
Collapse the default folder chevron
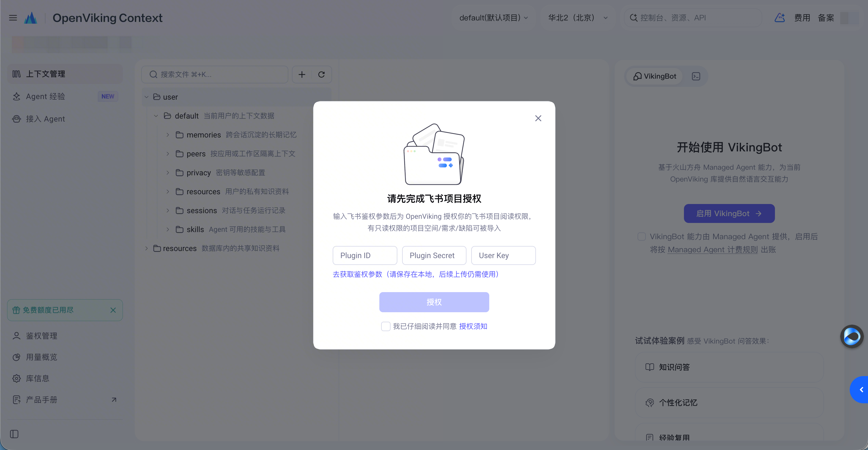[x=156, y=116]
